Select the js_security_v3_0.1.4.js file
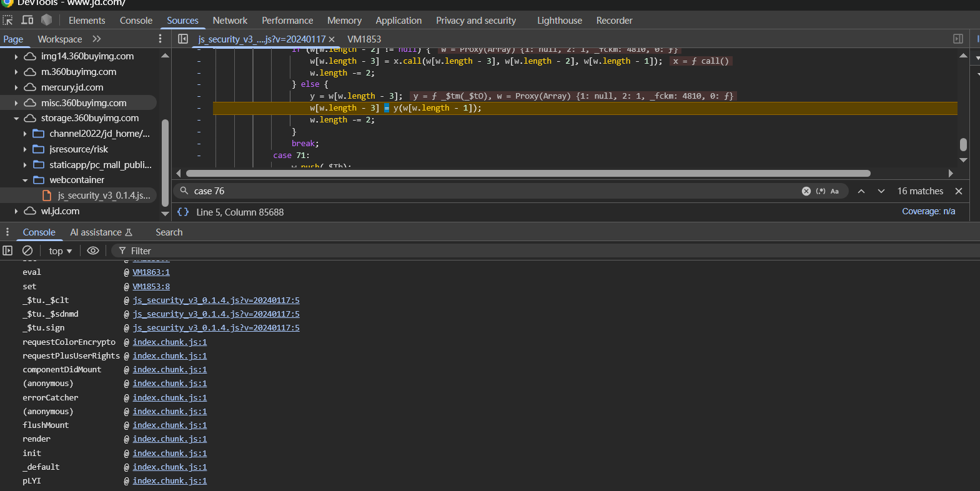Screen dimensions: 980x491 pos(104,196)
